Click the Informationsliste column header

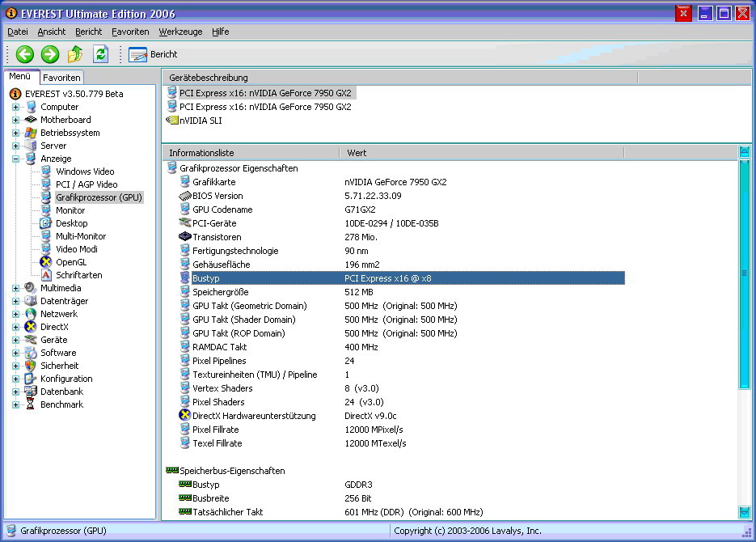pos(251,153)
